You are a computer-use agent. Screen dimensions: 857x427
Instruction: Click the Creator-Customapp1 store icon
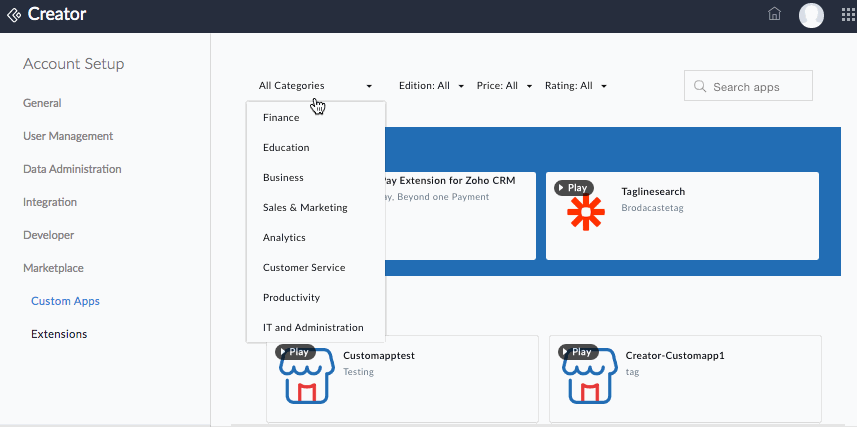point(590,376)
